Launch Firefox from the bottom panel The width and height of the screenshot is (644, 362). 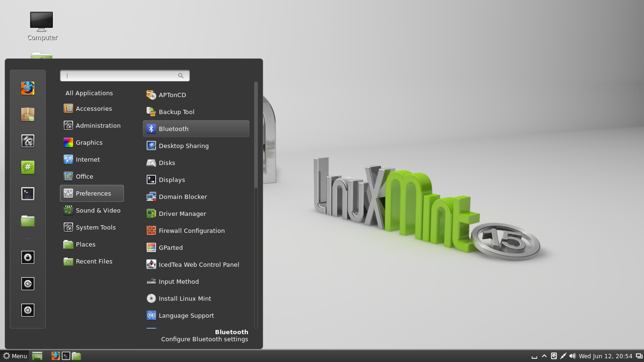point(56,356)
